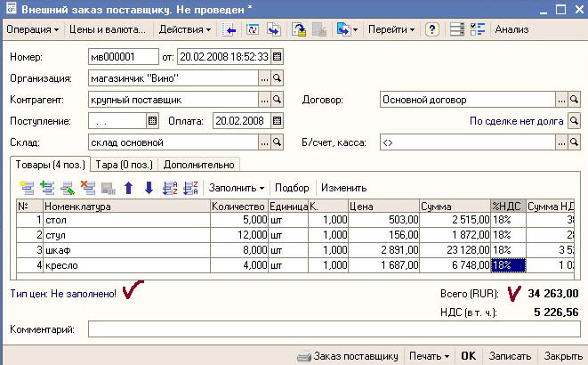Open the Операция dropdown menu

pyautogui.click(x=33, y=29)
